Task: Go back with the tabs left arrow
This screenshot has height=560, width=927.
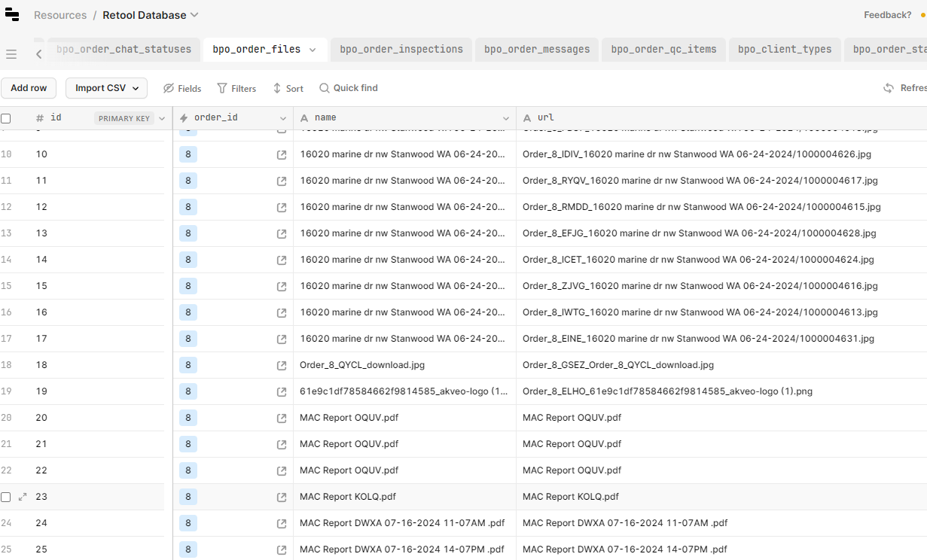Action: tap(38, 54)
